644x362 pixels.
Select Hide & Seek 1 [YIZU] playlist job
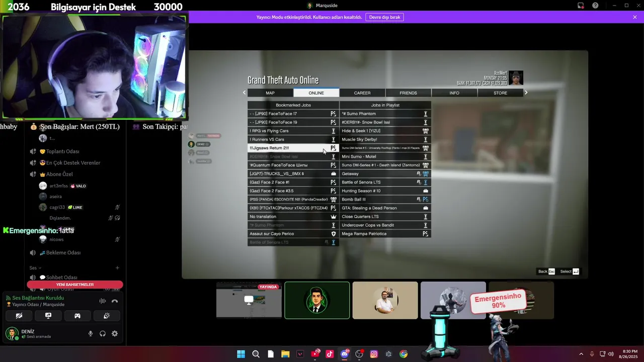[x=385, y=131]
